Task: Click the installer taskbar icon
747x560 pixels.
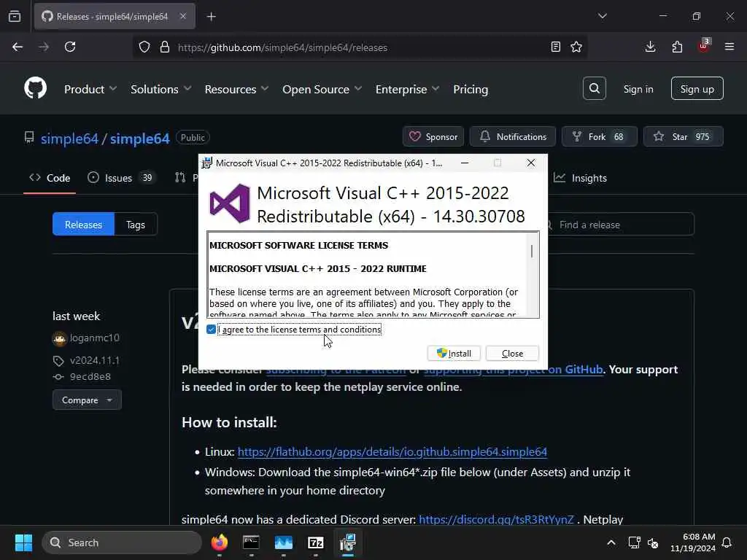Action: 348,542
